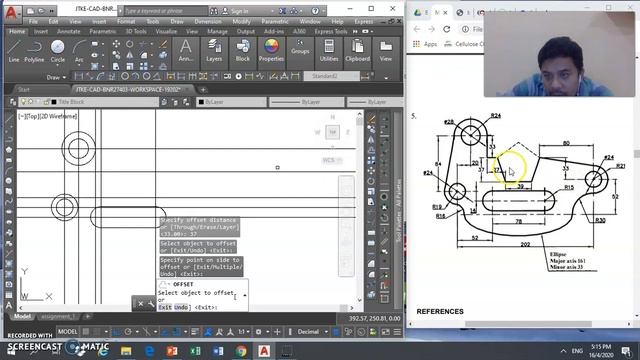Viewport: 640px width, 360px height.
Task: Close the command line window with X
Action: (140, 304)
